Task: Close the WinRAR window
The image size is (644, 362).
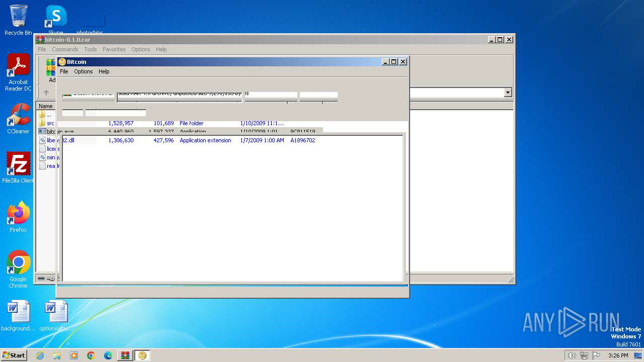Action: [509, 40]
